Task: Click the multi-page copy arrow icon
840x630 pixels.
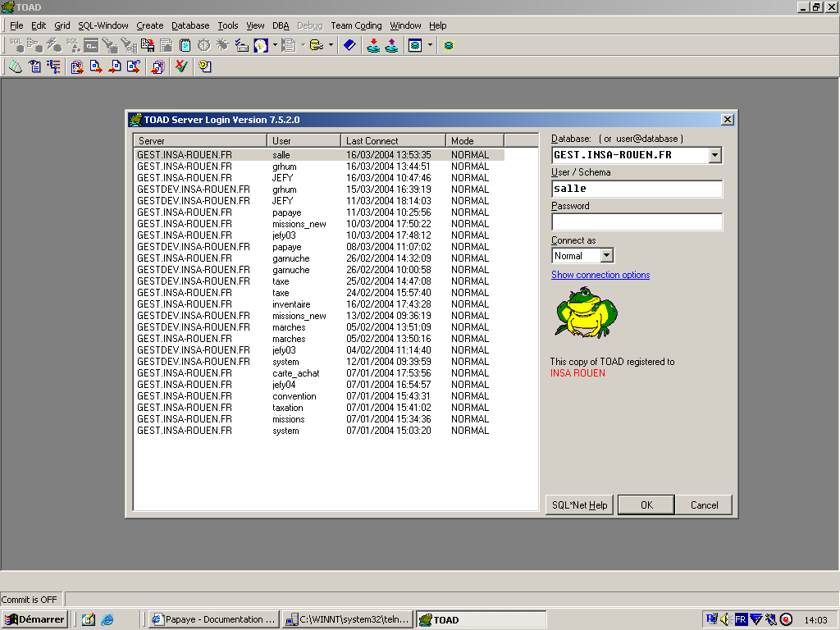Action: point(157,66)
